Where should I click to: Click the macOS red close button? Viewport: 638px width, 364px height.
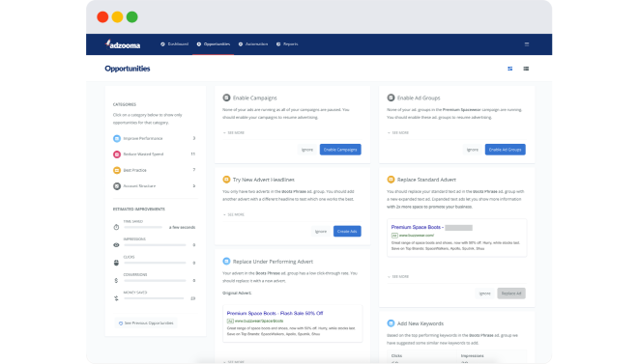102,17
